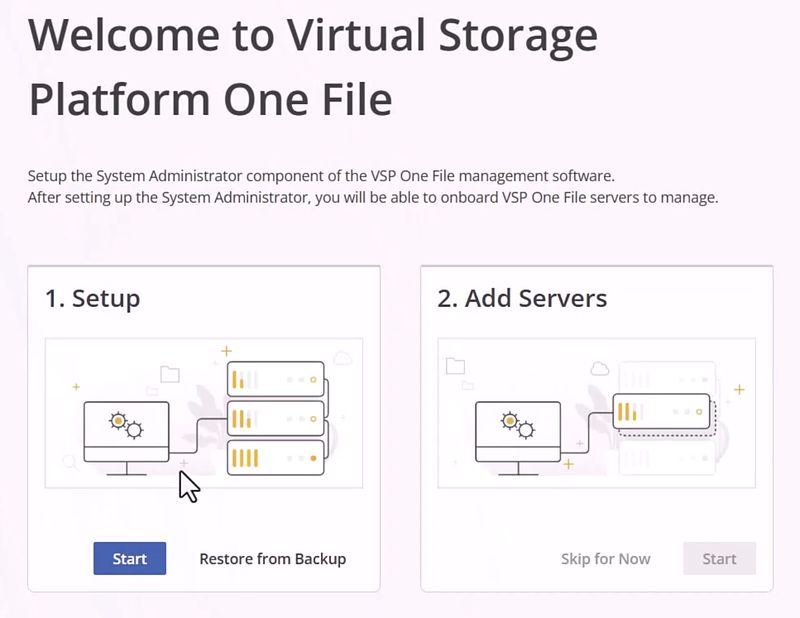Click the Welcome to Virtual Storage Platform heading
Viewport: 800px width, 618px height.
tap(313, 67)
